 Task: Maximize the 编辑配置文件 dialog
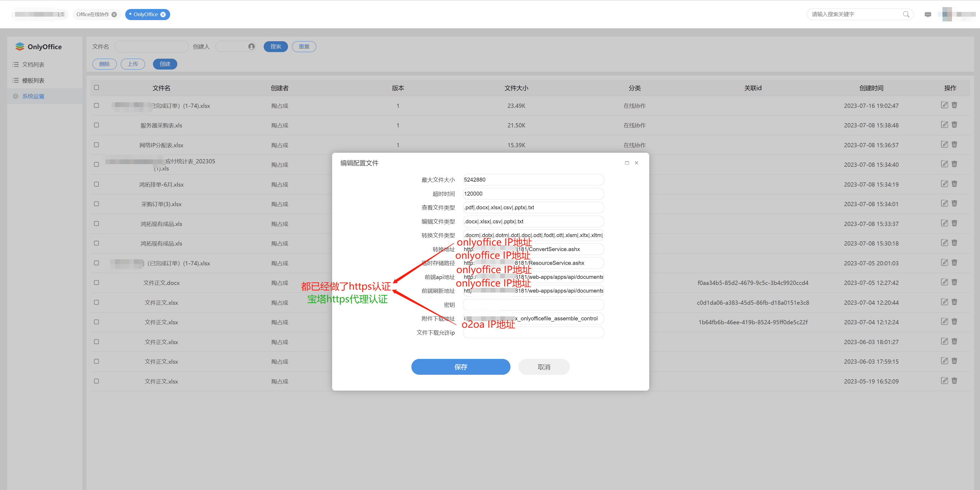pyautogui.click(x=627, y=163)
